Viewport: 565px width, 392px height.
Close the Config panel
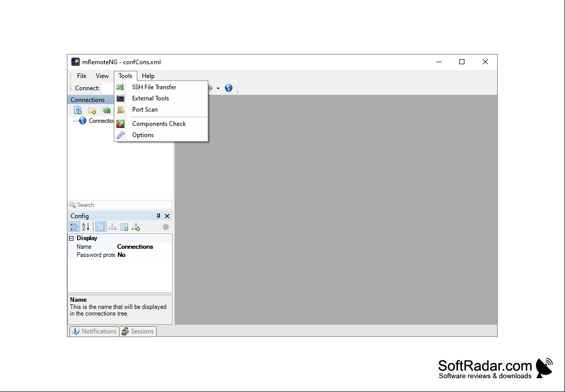coord(167,216)
